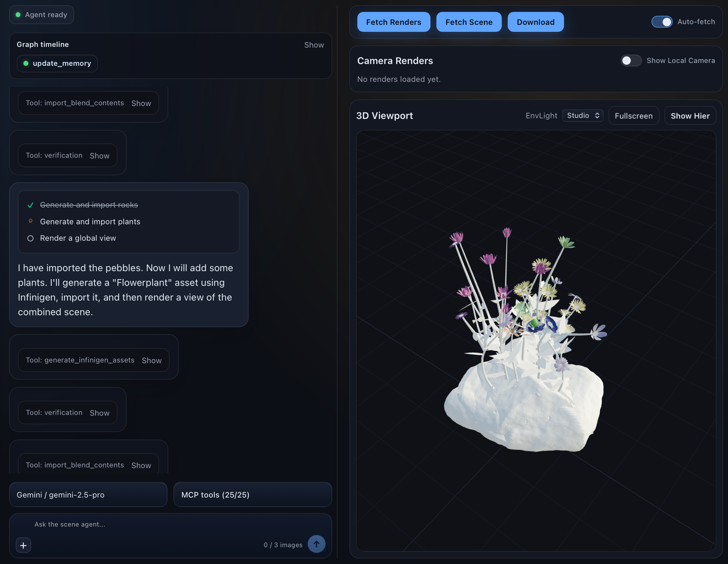This screenshot has height=564, width=728.
Task: Click the Render a global view circle
Action: (x=30, y=238)
